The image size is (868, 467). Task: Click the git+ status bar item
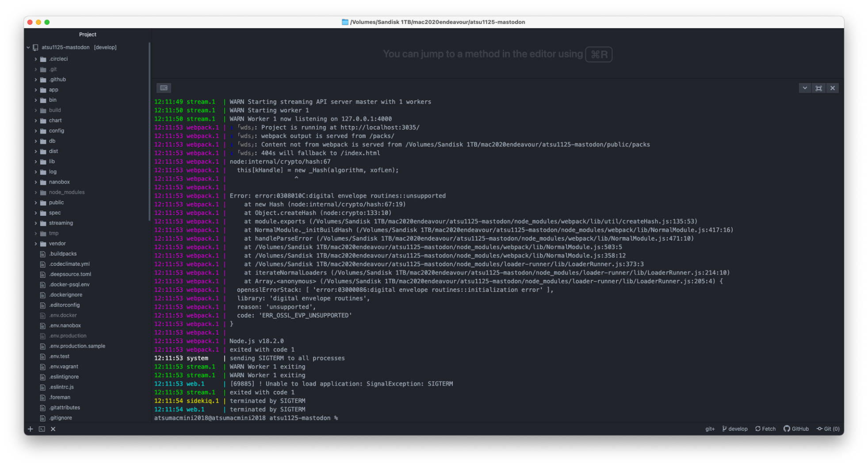(710, 429)
